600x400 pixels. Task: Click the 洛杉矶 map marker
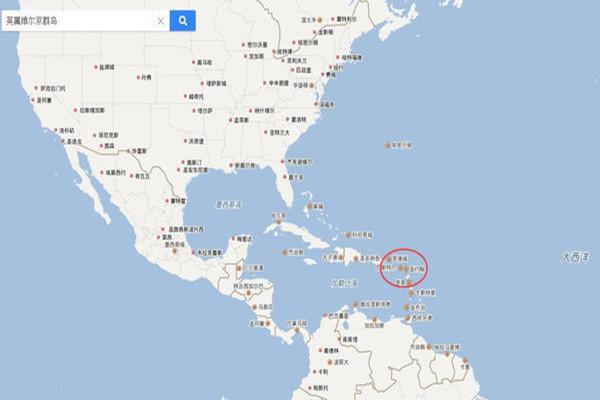pos(56,131)
